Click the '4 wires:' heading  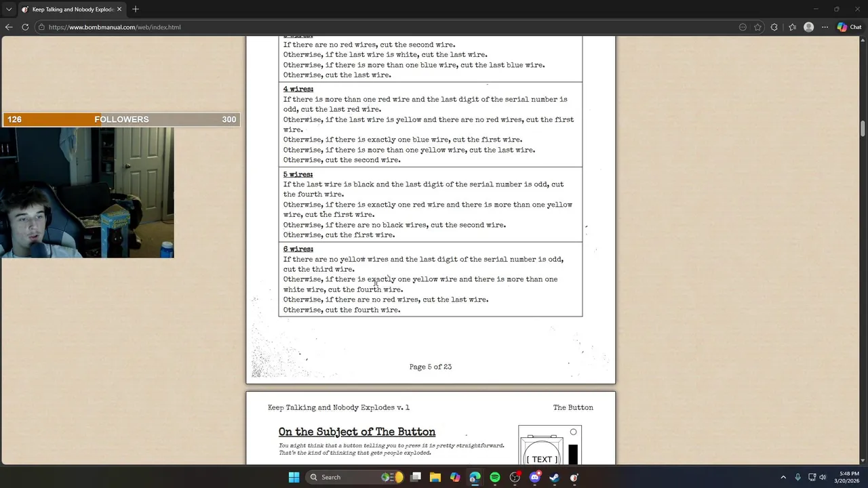point(298,89)
